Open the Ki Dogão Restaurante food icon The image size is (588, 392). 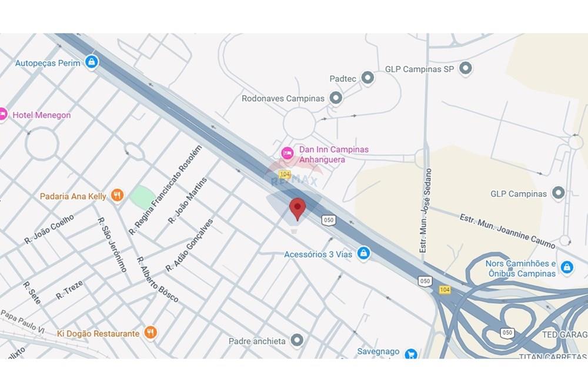click(x=151, y=333)
